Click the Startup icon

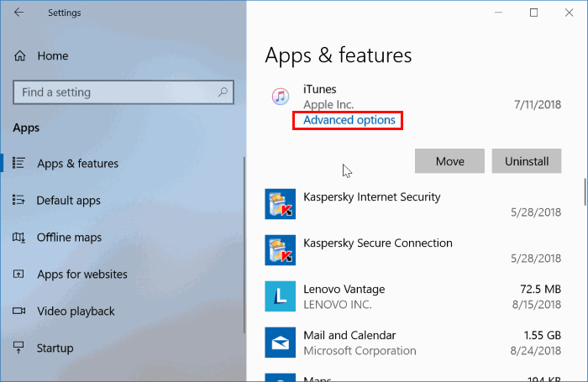click(18, 348)
